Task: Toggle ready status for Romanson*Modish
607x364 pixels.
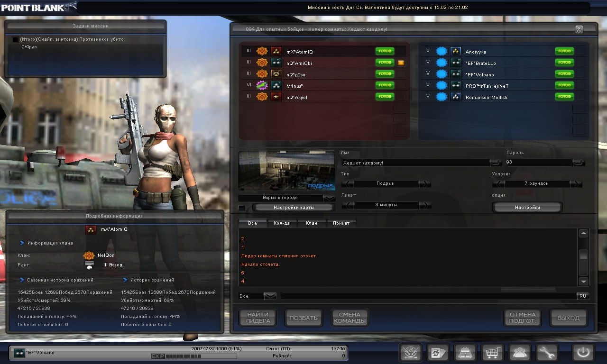Action: coord(564,97)
